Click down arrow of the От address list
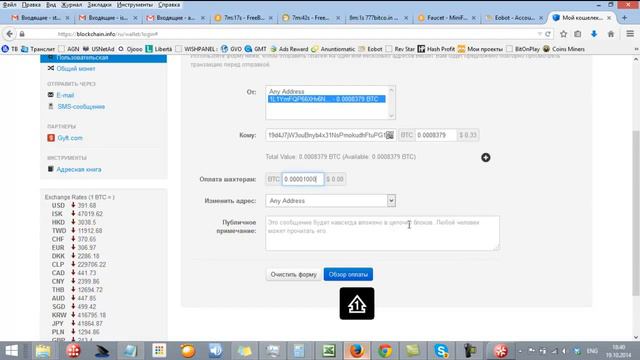 coord(391,115)
